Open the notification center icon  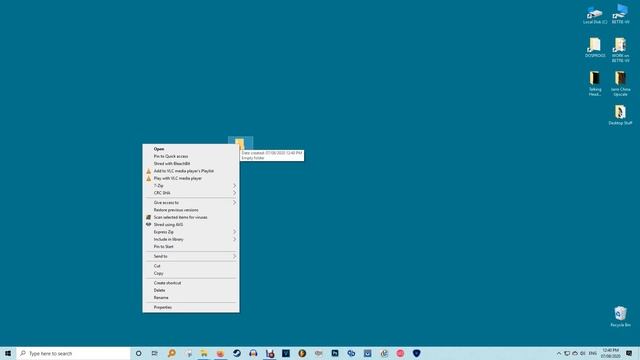629,353
